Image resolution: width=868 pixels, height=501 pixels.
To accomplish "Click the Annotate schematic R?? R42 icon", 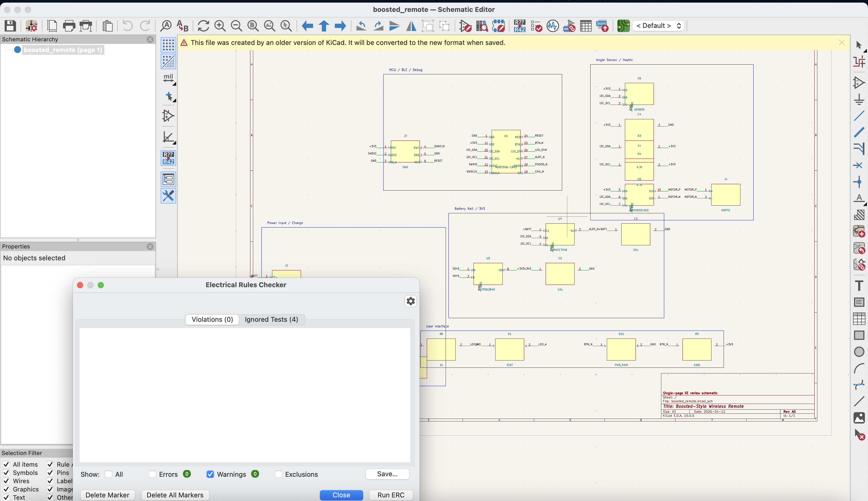I will coord(519,26).
